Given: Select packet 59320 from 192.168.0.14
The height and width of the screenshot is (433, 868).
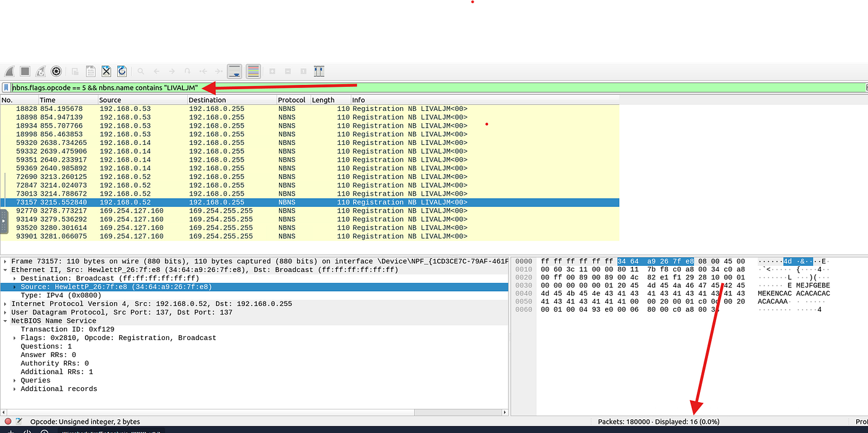Looking at the screenshot, I should [309, 142].
